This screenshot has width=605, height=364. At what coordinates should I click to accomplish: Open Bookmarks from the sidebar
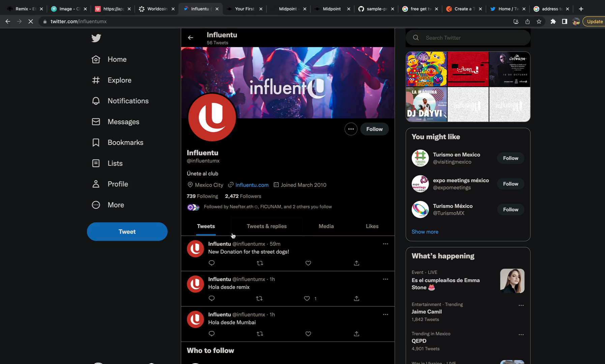coord(117,143)
